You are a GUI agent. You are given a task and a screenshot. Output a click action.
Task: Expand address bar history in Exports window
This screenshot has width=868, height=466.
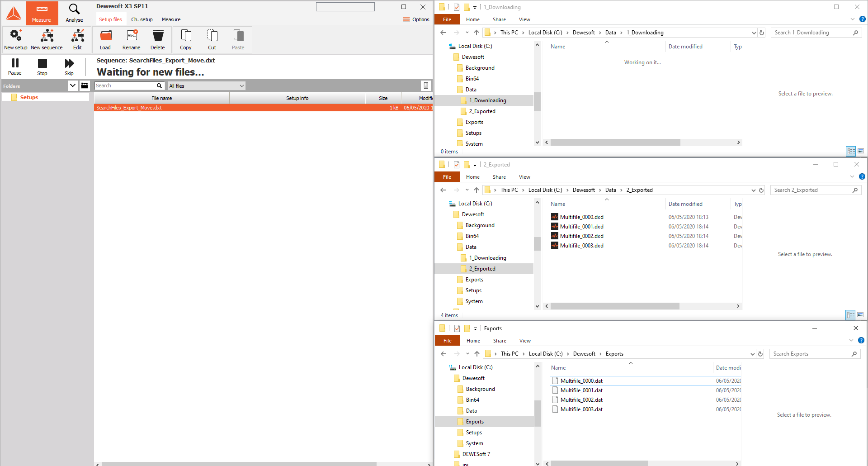click(752, 354)
